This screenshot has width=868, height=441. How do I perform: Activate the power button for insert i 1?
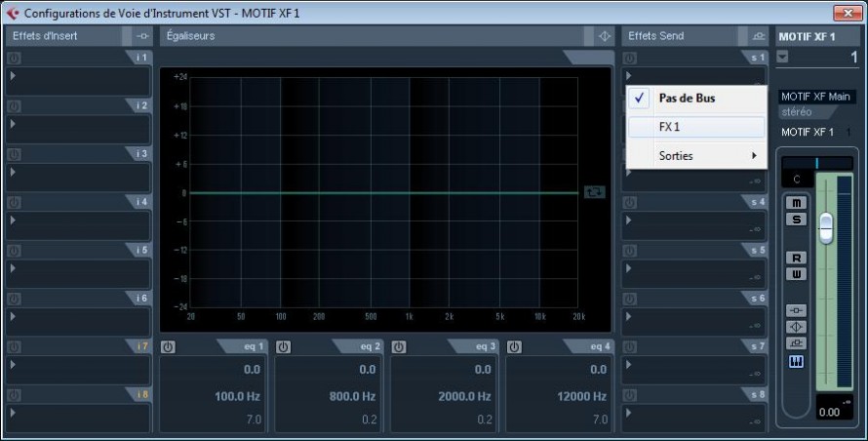pyautogui.click(x=14, y=58)
